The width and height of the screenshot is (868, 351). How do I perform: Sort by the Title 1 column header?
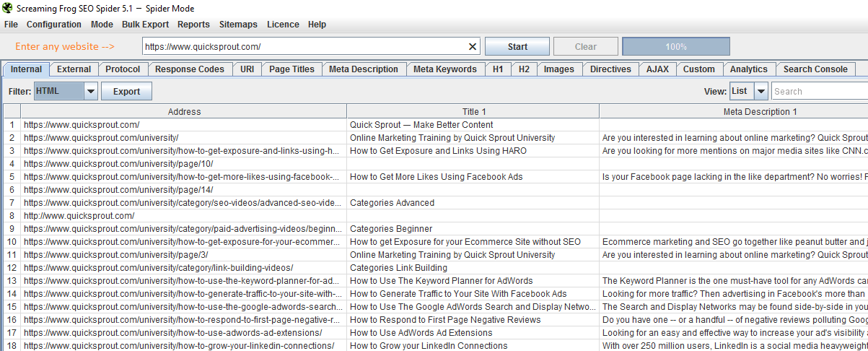473,111
